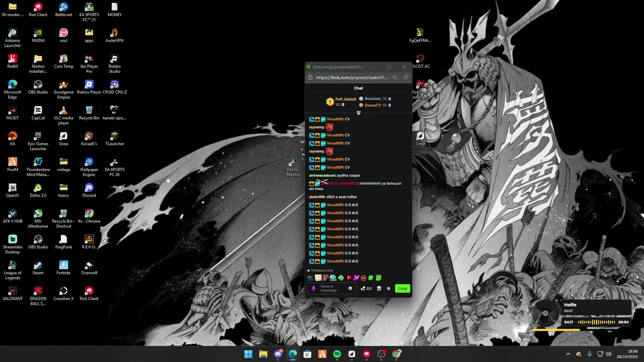Click message 'aydiha casper'
This screenshot has width=644, height=362.
349,175
